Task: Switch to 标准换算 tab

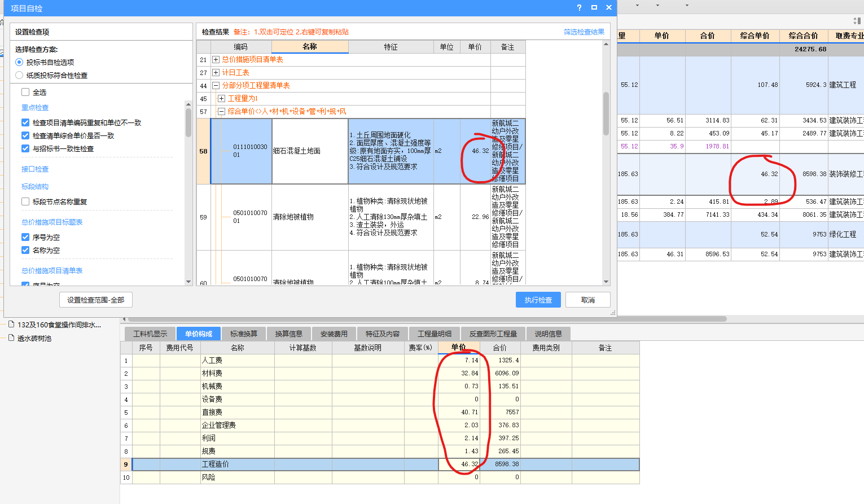Action: point(244,334)
